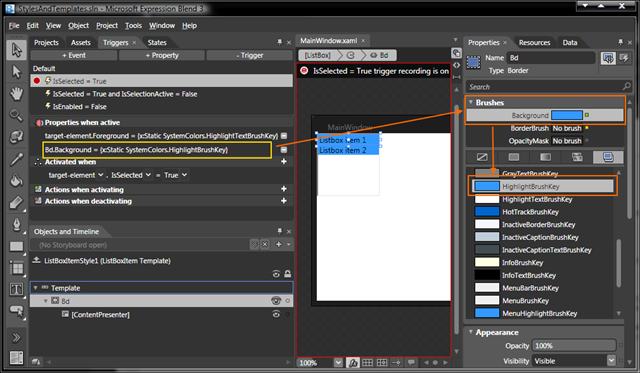Select the Selection arrow tool
The height and width of the screenshot is (373, 640).
point(16,50)
